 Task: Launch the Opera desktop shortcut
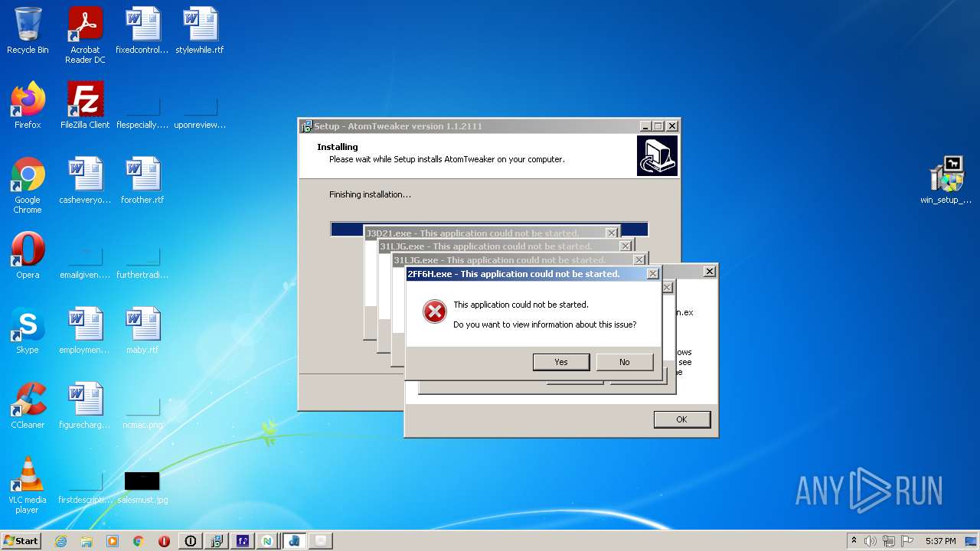click(28, 256)
